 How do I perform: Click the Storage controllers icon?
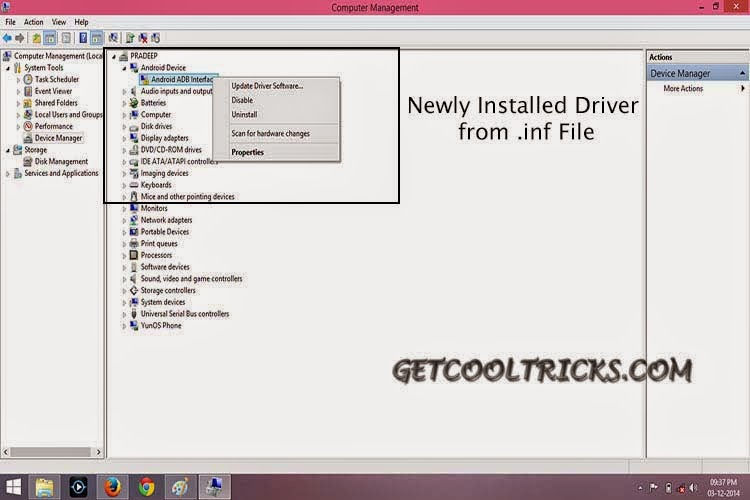point(134,290)
